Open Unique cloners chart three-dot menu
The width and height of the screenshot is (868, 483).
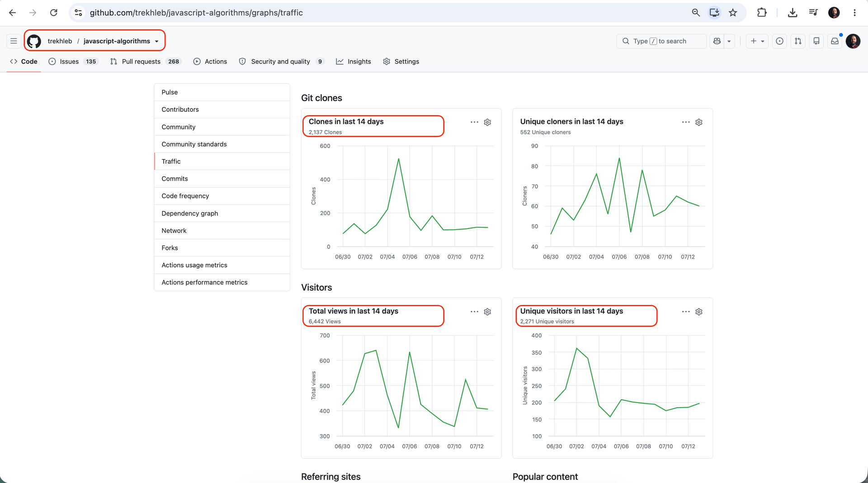686,122
